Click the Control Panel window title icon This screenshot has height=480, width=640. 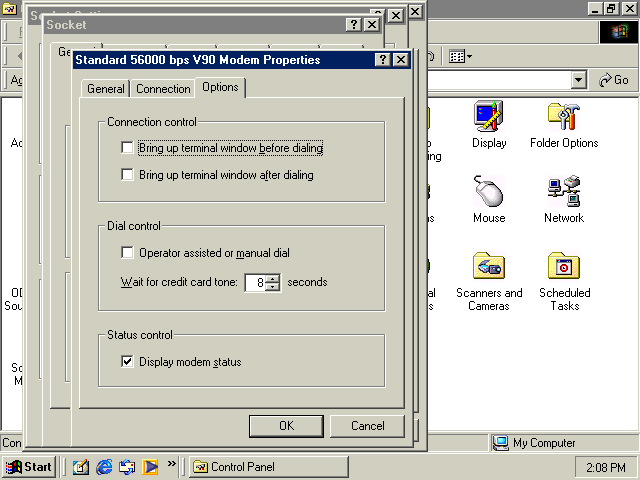pos(9,9)
